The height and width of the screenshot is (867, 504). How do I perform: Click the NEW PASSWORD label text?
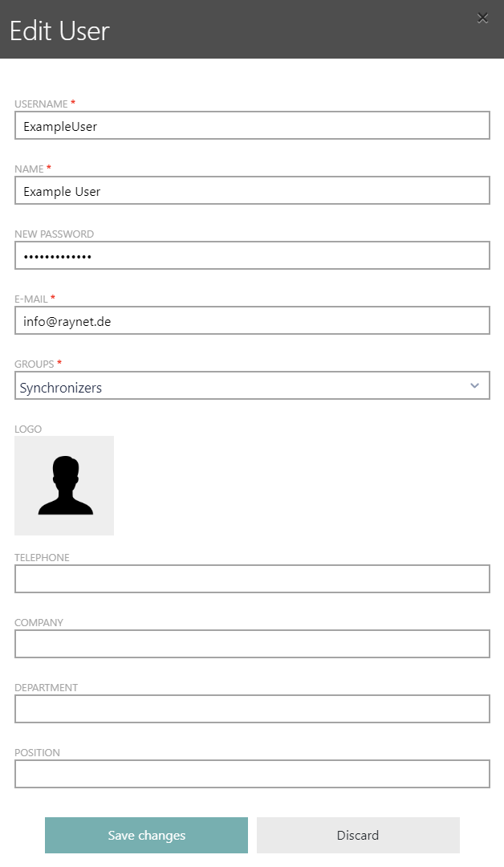pos(54,234)
